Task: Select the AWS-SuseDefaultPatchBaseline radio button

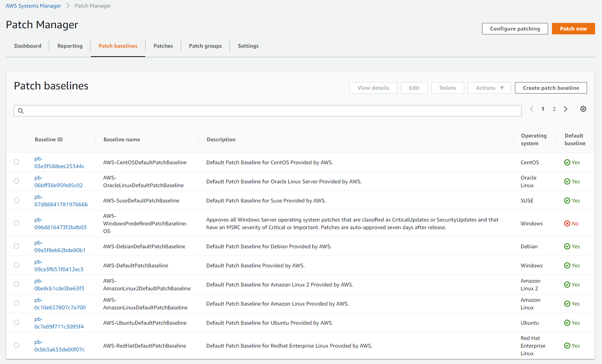Action: [x=16, y=200]
